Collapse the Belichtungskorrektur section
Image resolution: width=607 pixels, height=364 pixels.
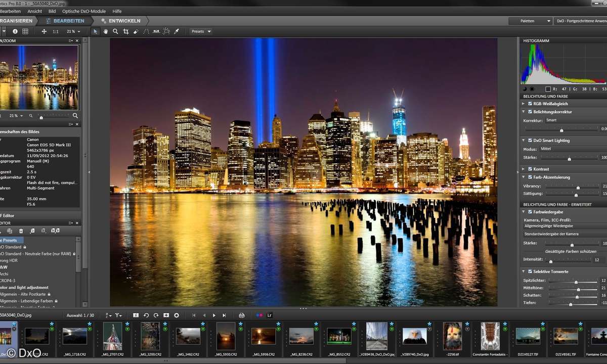tap(524, 112)
